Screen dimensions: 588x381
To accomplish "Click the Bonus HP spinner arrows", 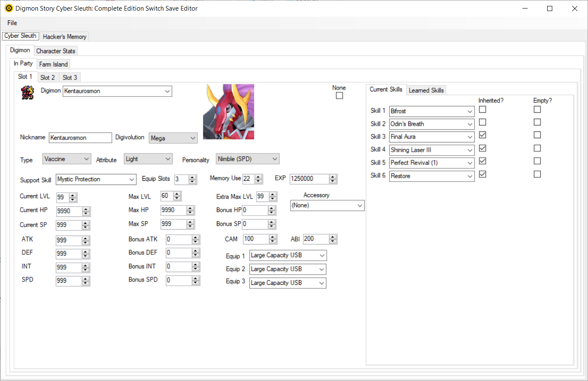I will pyautogui.click(x=272, y=210).
